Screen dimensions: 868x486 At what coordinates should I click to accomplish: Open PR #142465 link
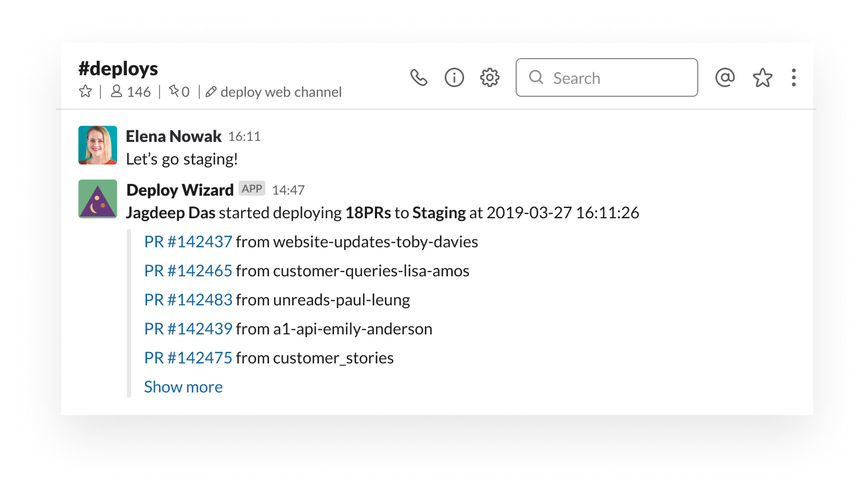[188, 271]
